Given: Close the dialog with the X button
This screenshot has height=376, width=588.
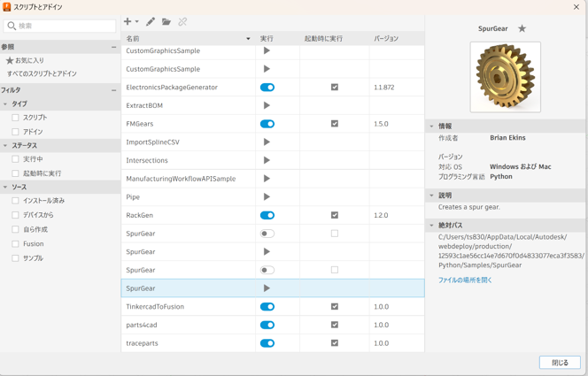Looking at the screenshot, I should [x=576, y=7].
